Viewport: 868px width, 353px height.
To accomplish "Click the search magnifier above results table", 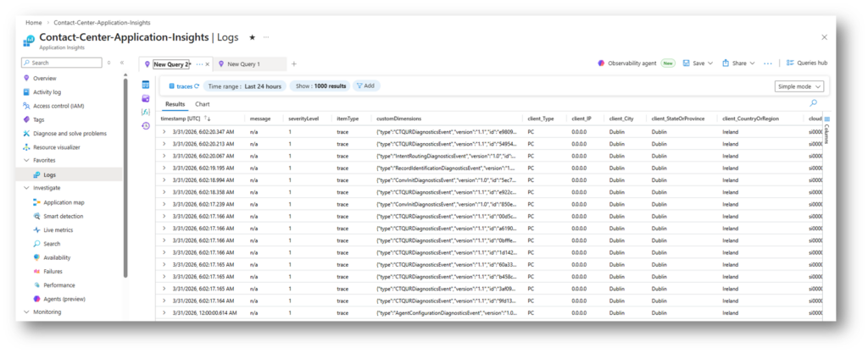I will (x=814, y=103).
